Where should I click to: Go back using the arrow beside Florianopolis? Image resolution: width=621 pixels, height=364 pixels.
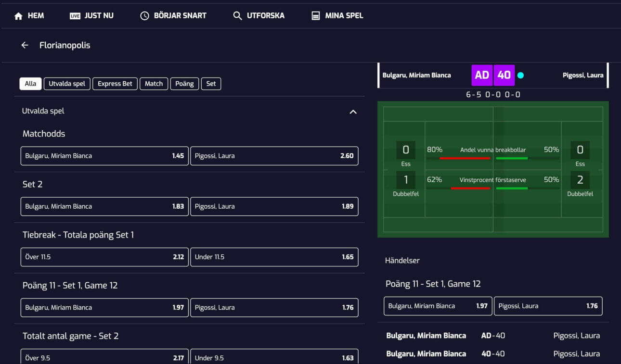[x=25, y=45]
